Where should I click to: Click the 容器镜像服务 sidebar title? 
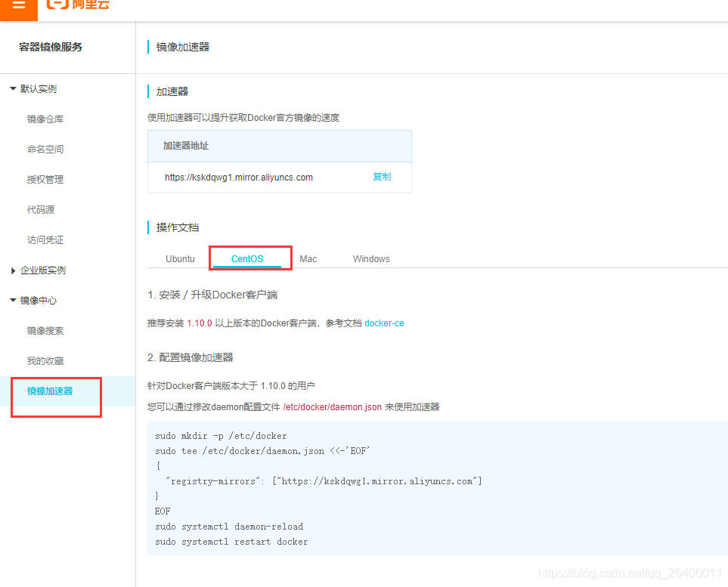pos(51,47)
